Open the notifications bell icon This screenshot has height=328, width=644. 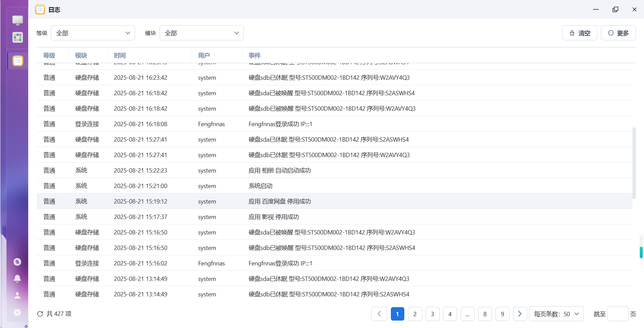17,279
